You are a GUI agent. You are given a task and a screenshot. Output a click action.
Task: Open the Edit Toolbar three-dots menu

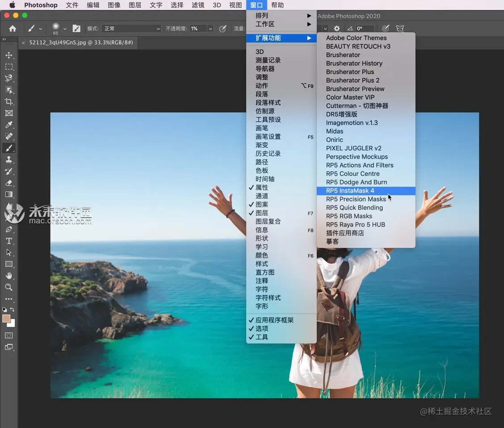pos(9,299)
